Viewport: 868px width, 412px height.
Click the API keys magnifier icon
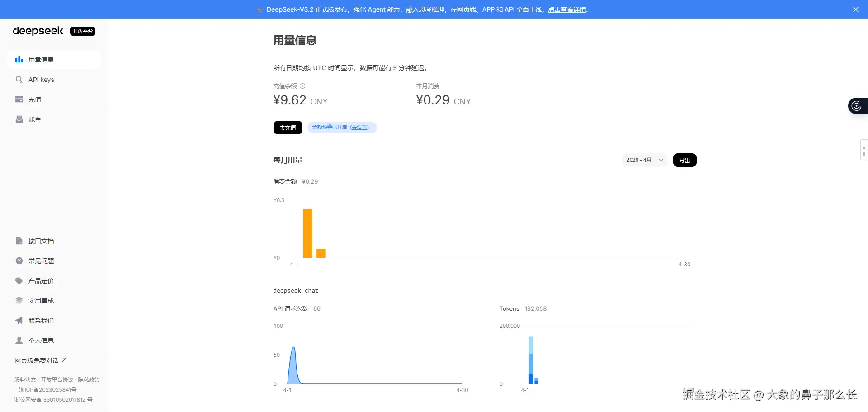click(19, 79)
